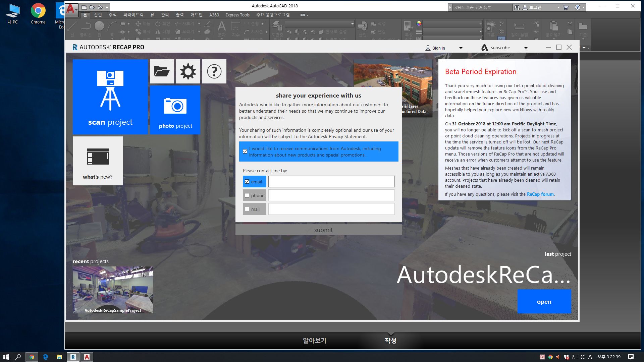Open the what's new? tile
Image resolution: width=644 pixels, height=362 pixels.
click(x=98, y=161)
